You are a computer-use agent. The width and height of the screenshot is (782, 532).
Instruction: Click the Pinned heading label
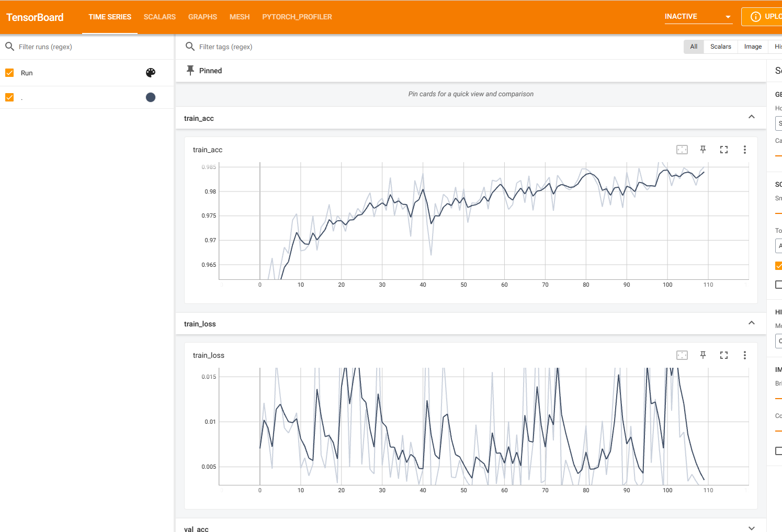coord(210,71)
